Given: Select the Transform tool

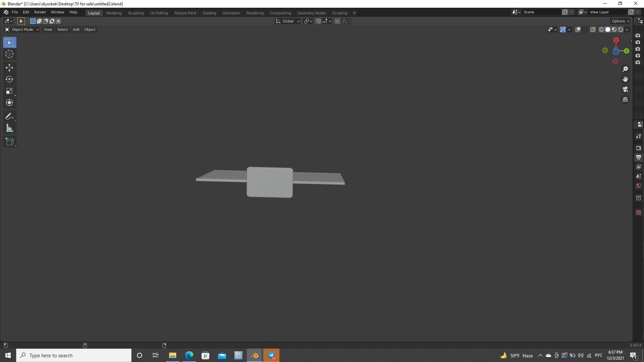Looking at the screenshot, I should click(9, 103).
